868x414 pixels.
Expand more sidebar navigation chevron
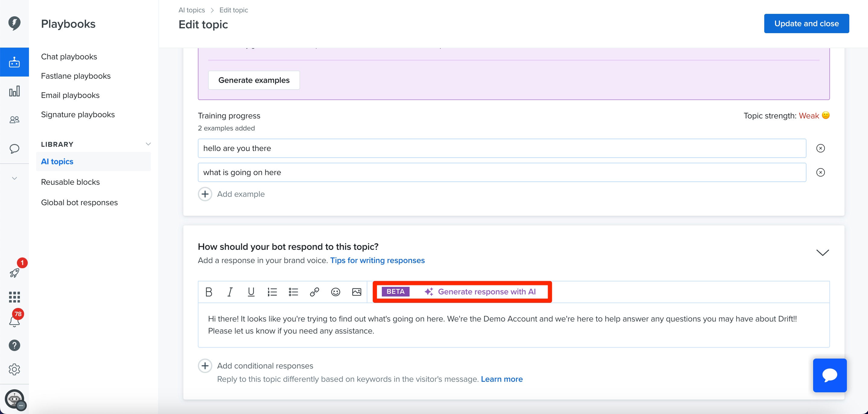tap(14, 178)
